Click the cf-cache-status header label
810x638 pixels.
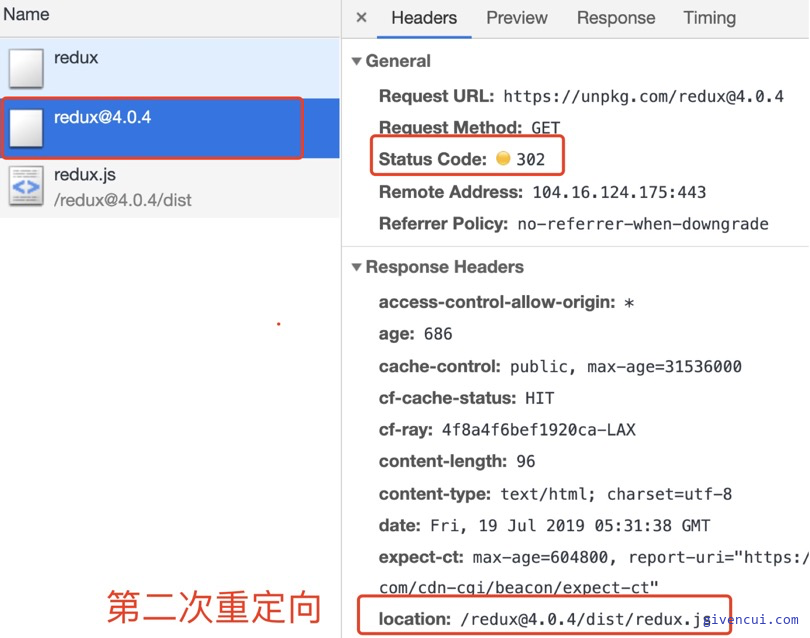click(x=447, y=398)
